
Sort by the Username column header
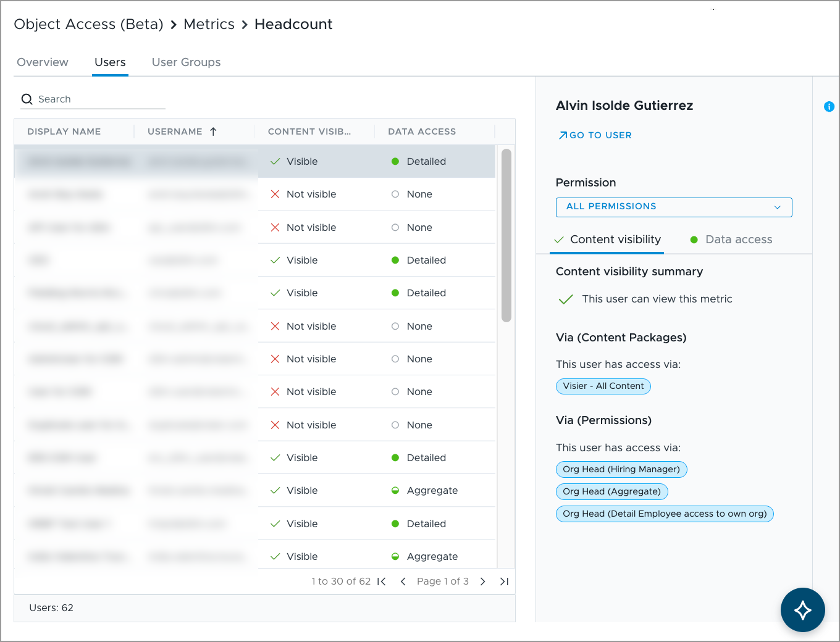175,131
